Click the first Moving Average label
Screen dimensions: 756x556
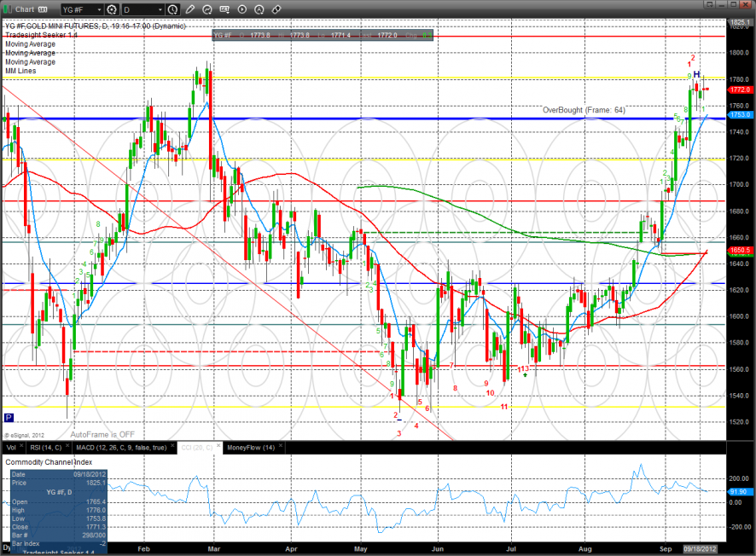coord(30,44)
